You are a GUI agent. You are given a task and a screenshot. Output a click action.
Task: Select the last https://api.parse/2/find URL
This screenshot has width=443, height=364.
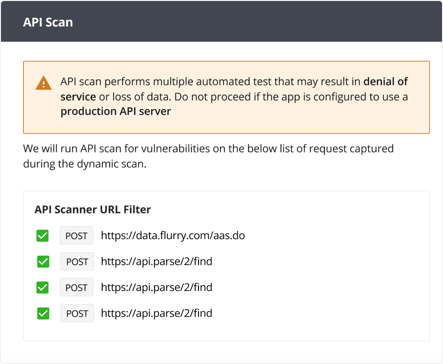[x=157, y=313]
